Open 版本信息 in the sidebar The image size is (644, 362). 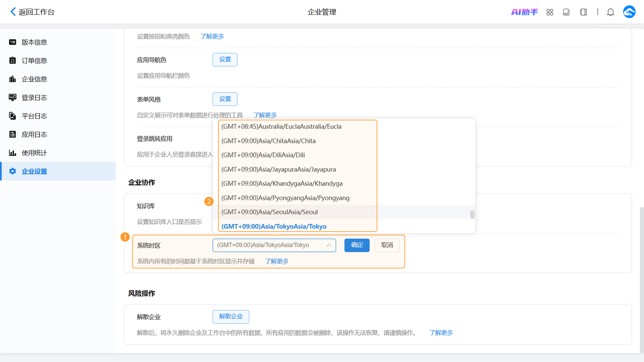[34, 42]
